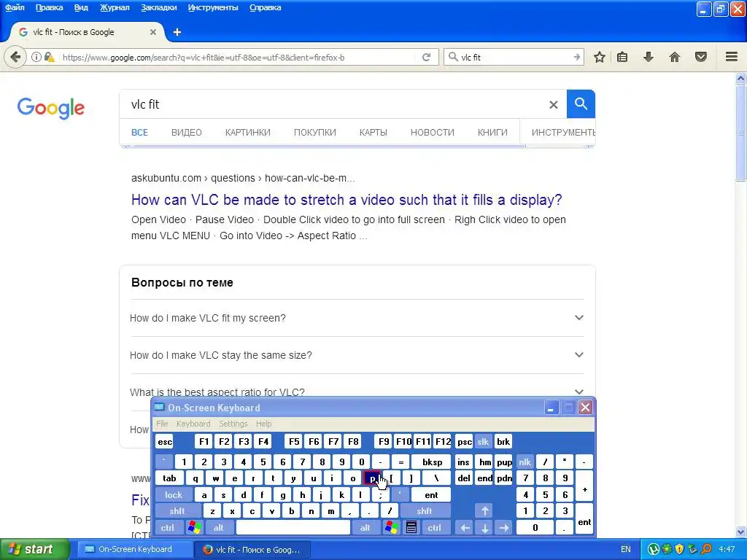Open On-Screen Keyboard 'Keyboard' menu
Viewport: 747px width, 560px height.
click(x=193, y=424)
